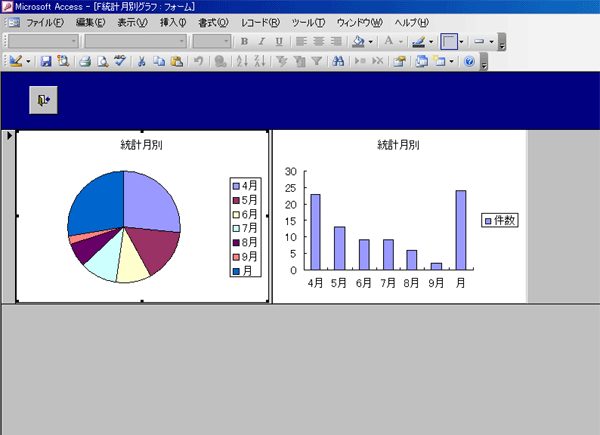
Task: Copy selection using the copy icon
Action: click(x=159, y=61)
